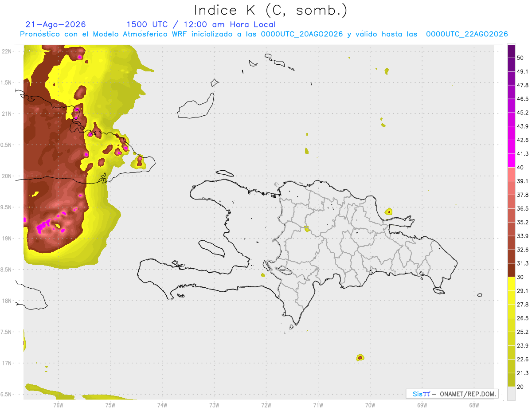Screen dimensions: 532x411
Task: Click the legend value "25.2"
Action: coord(523,332)
